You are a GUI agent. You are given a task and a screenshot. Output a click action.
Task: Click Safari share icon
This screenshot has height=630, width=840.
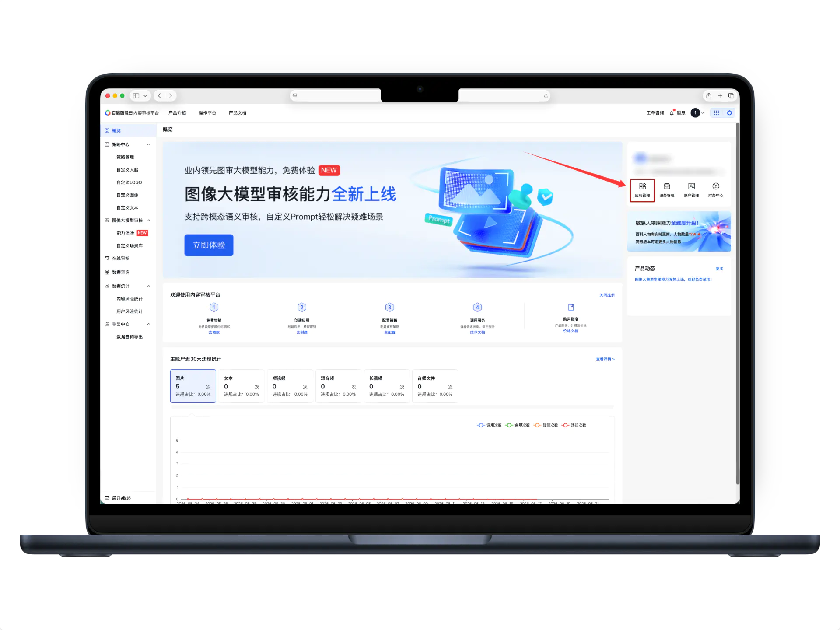(709, 96)
